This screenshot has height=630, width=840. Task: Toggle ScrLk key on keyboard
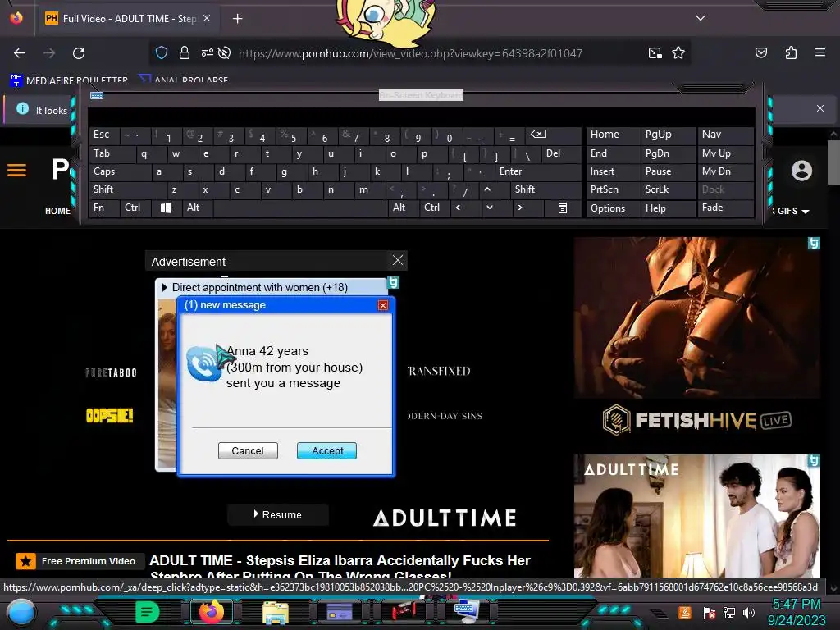(x=668, y=189)
